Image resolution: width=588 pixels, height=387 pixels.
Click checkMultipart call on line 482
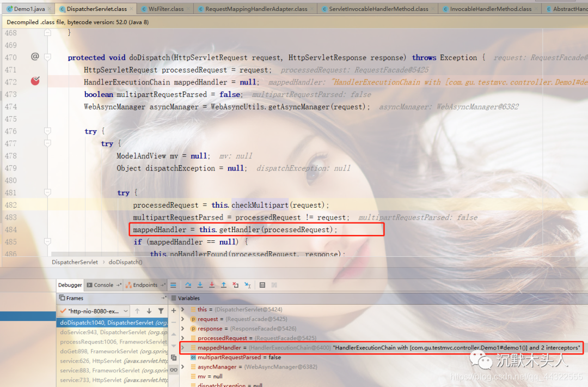[x=260, y=205]
